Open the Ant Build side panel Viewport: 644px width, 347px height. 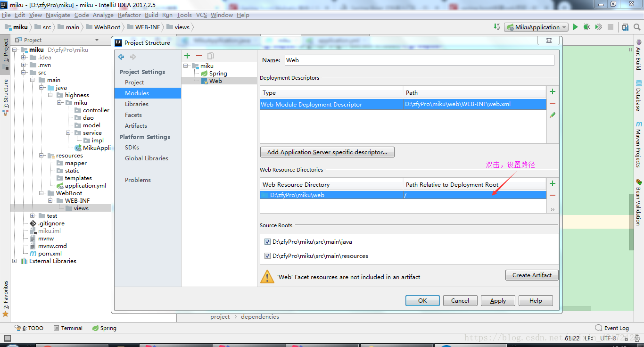point(638,55)
